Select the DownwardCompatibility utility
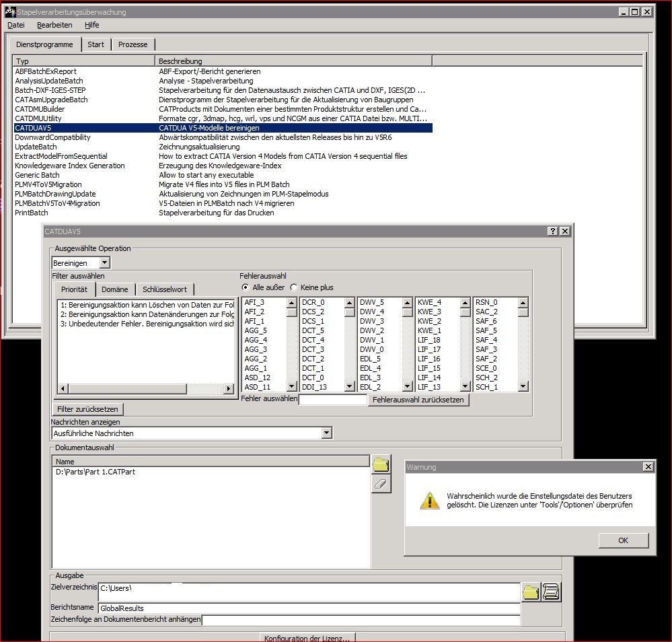672x642 pixels. point(223,137)
